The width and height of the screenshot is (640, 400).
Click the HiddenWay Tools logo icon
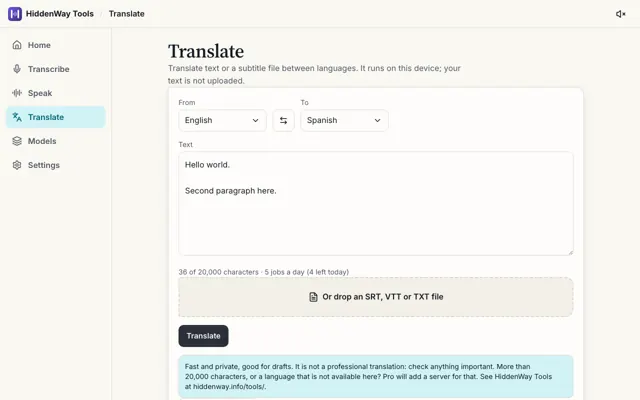[15, 14]
